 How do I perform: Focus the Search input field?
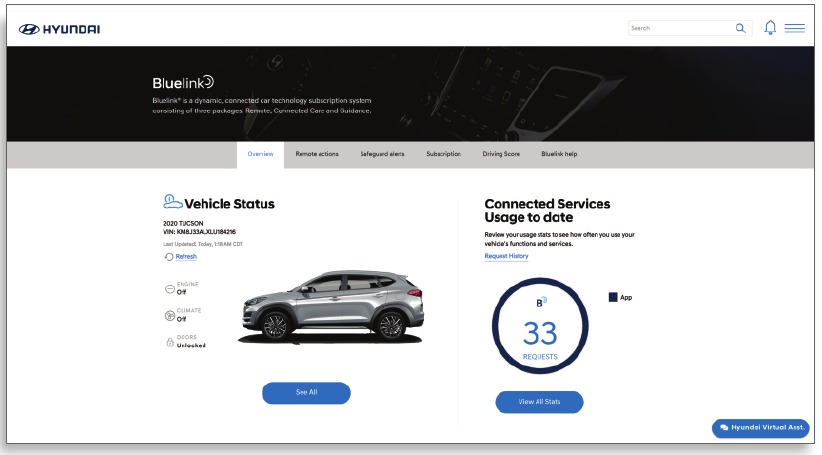[690, 28]
